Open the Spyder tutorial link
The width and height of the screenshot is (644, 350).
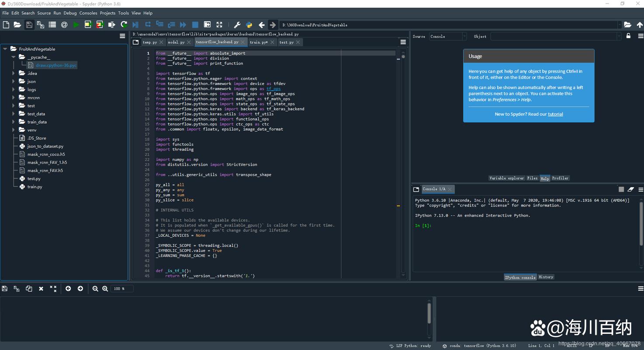pos(555,114)
